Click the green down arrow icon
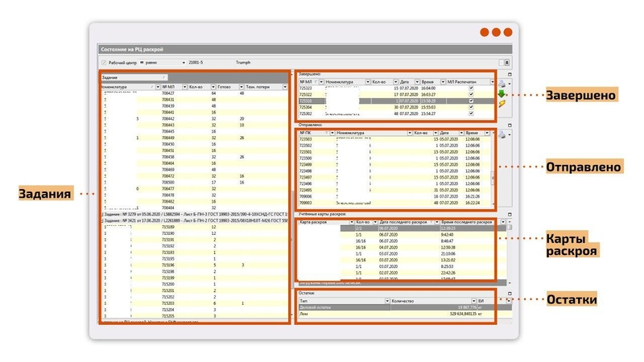This screenshot has width=644, height=362. 502,94
